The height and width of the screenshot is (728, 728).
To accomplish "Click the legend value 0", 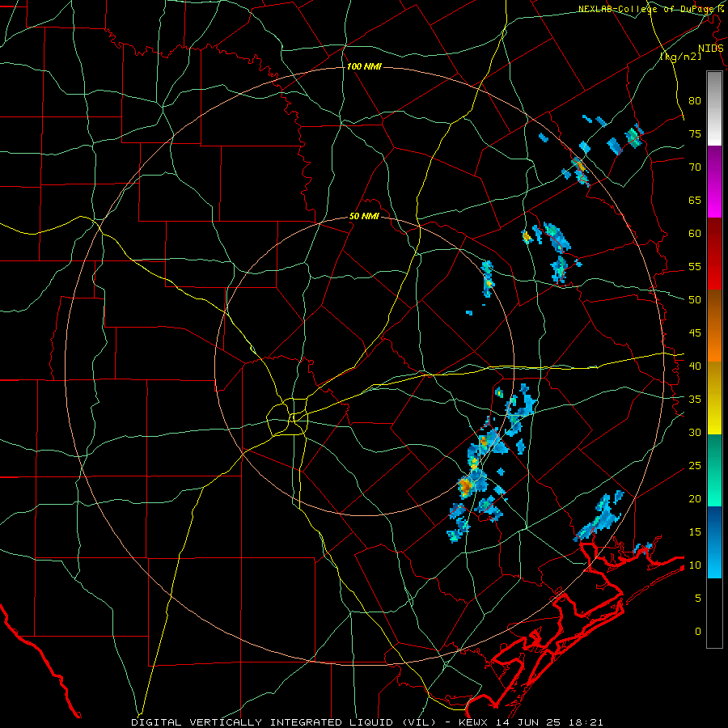I will point(698,632).
